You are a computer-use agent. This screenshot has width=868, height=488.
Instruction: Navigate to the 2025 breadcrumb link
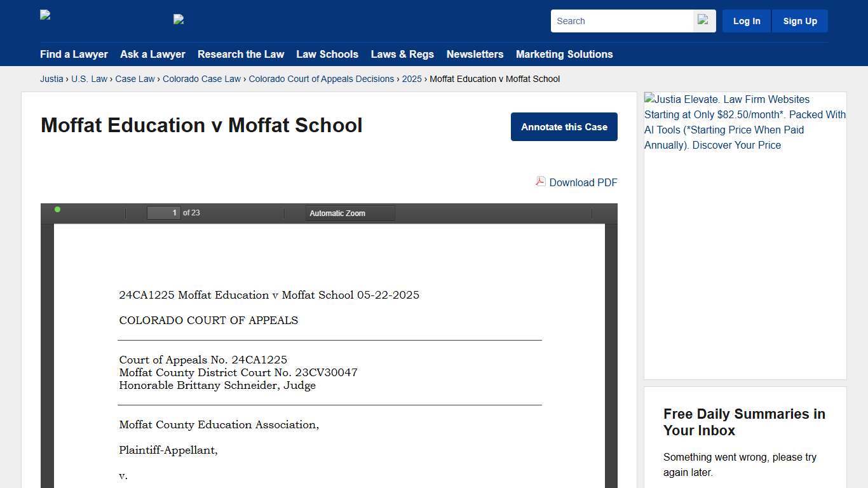click(412, 79)
